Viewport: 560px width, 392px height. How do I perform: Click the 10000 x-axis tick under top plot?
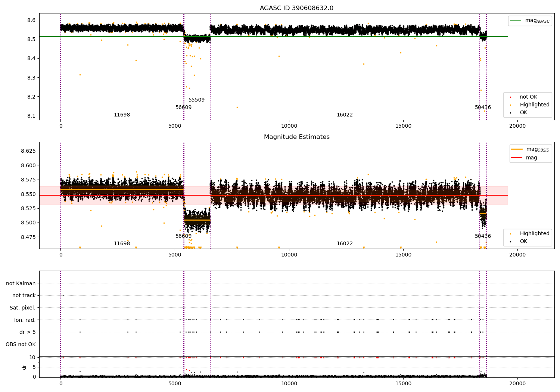(x=289, y=126)
